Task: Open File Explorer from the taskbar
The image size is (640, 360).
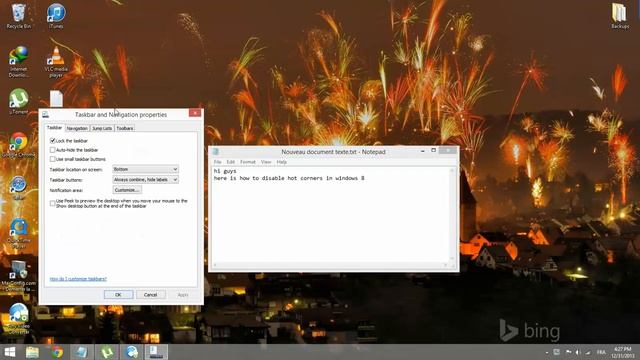Action: (x=33, y=352)
